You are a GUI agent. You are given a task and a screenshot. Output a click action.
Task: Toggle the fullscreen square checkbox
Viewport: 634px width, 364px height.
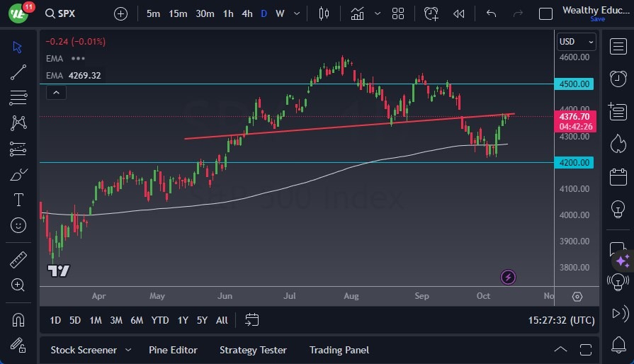(545, 13)
